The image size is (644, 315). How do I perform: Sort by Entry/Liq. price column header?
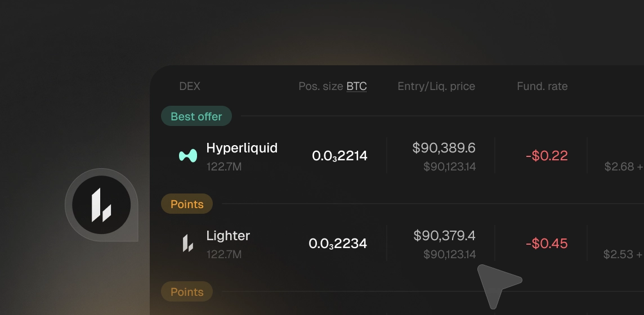tap(436, 87)
